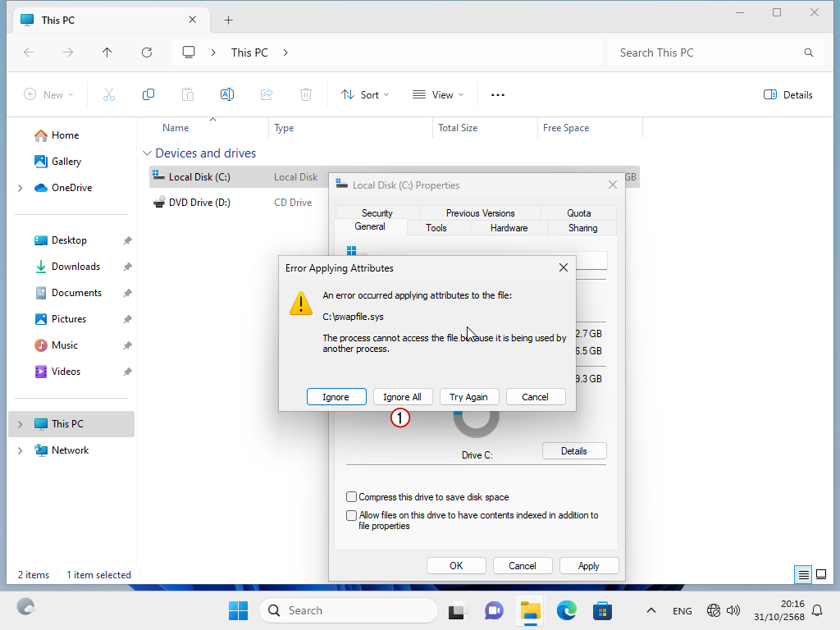Enable Compress this drive checkbox

click(352, 497)
